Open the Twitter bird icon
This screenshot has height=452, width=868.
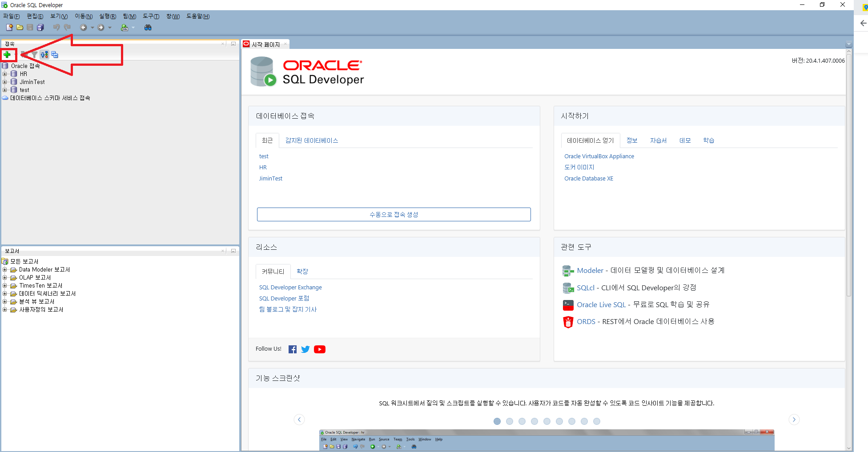point(305,349)
